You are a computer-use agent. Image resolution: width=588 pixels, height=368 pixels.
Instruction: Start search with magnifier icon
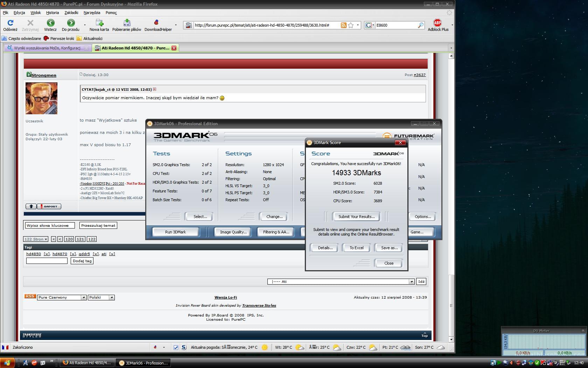tap(420, 25)
